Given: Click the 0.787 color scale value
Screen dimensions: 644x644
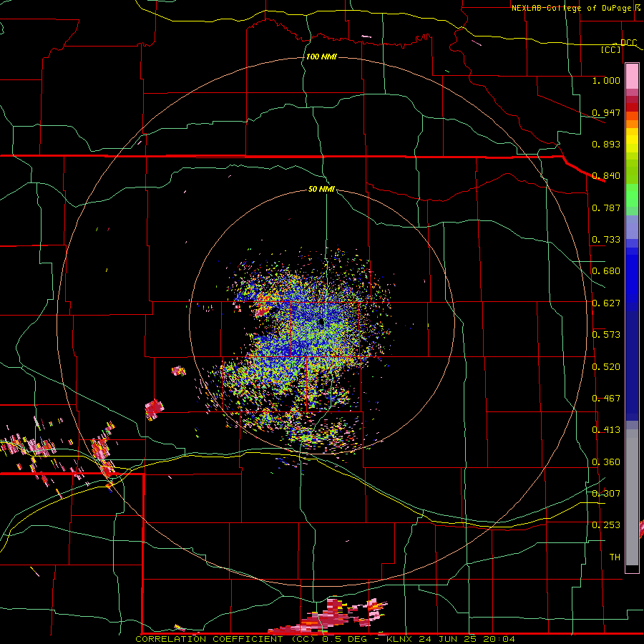Looking at the screenshot, I should pos(606,208).
